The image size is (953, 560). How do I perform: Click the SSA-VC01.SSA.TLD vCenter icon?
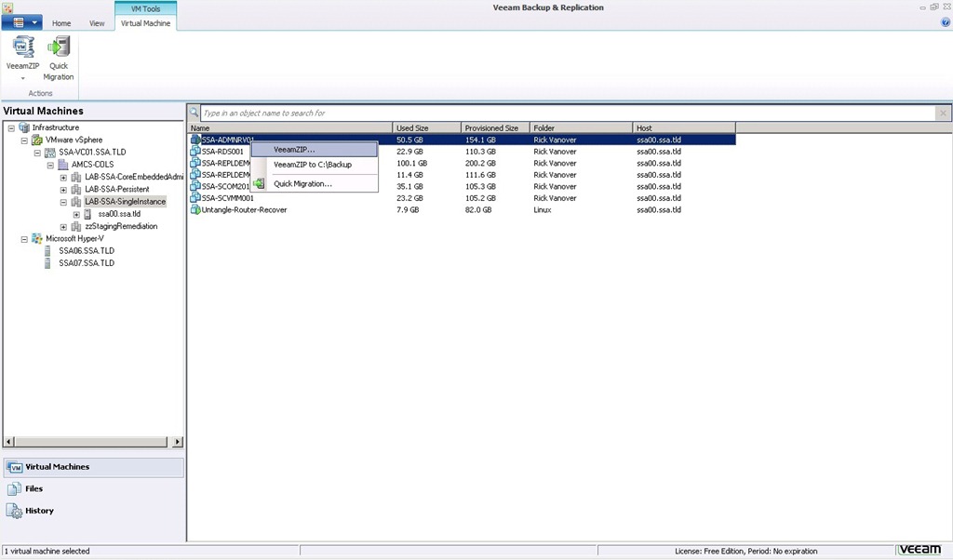point(50,153)
